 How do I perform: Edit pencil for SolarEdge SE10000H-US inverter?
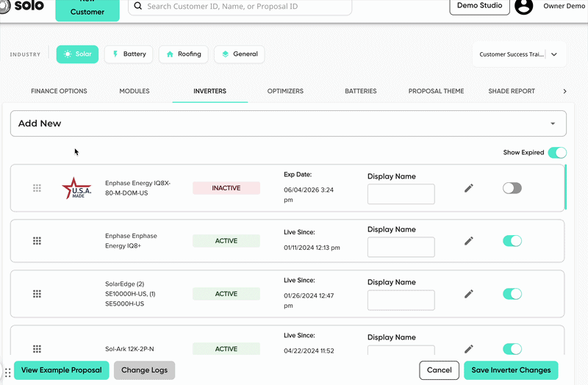[469, 294]
